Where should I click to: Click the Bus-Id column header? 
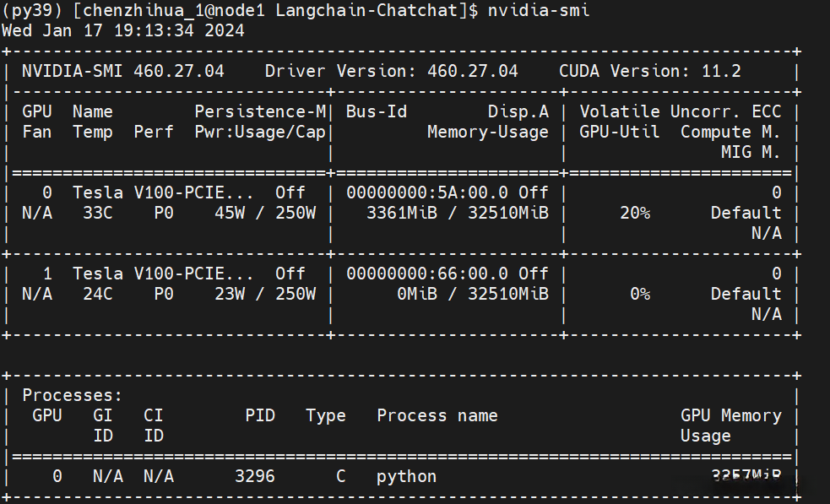tap(377, 111)
